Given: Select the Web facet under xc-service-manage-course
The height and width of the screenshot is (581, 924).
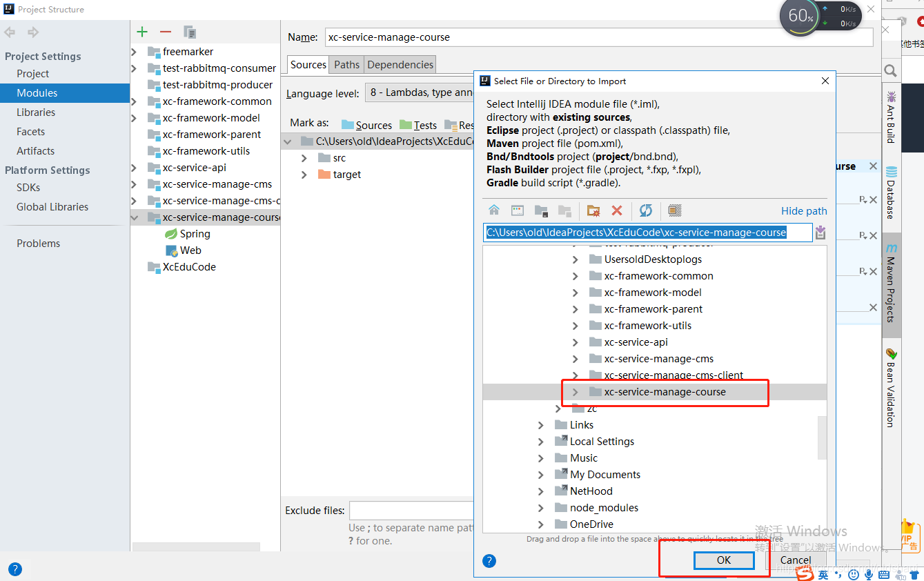Looking at the screenshot, I should (184, 250).
